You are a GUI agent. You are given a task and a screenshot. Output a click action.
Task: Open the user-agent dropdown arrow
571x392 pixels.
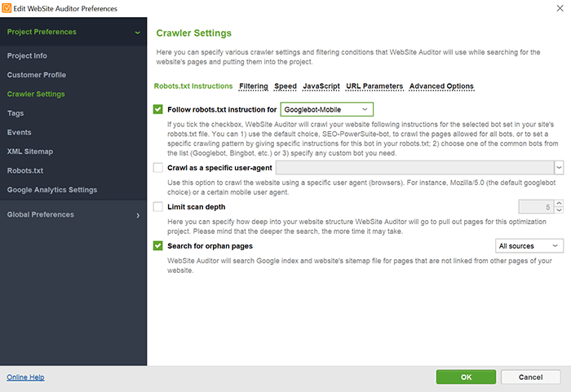[559, 167]
